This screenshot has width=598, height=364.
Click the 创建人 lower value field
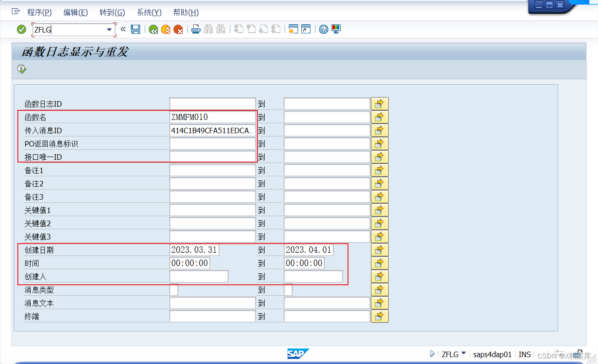[199, 277]
